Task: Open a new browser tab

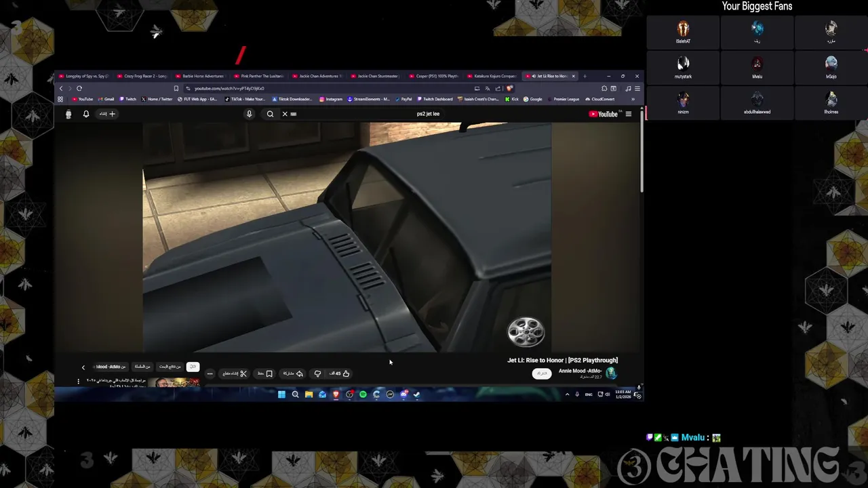Action: coord(585,76)
